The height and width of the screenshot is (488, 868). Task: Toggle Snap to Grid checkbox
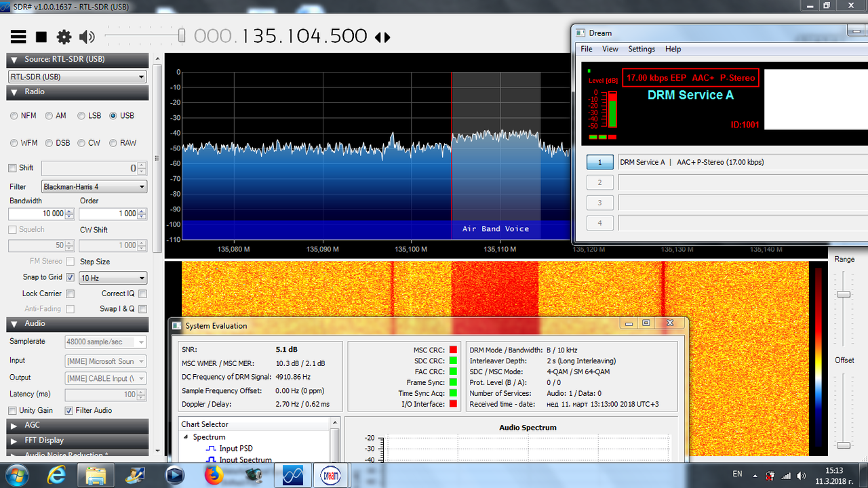[x=70, y=277]
